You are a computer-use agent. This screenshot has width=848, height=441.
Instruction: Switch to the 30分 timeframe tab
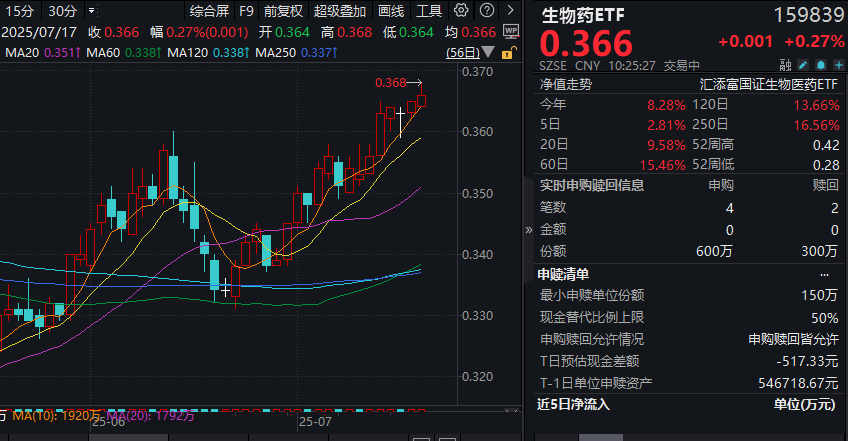tap(63, 11)
